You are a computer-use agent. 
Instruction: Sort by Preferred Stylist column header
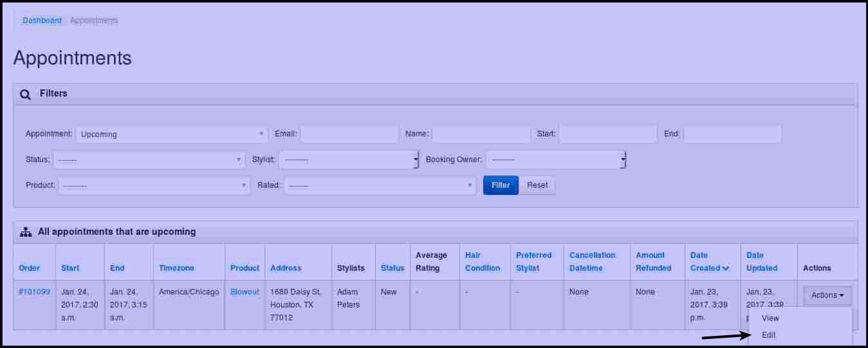point(534,262)
